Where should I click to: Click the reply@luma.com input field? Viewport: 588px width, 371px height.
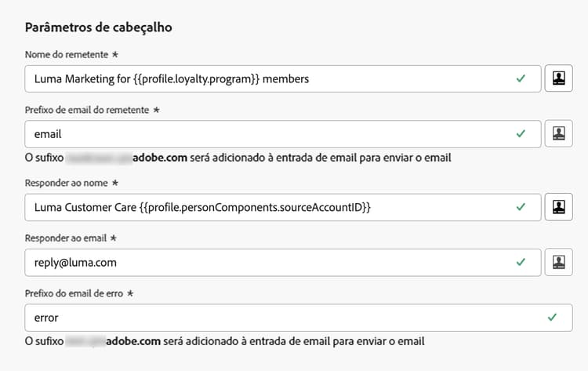click(267, 262)
